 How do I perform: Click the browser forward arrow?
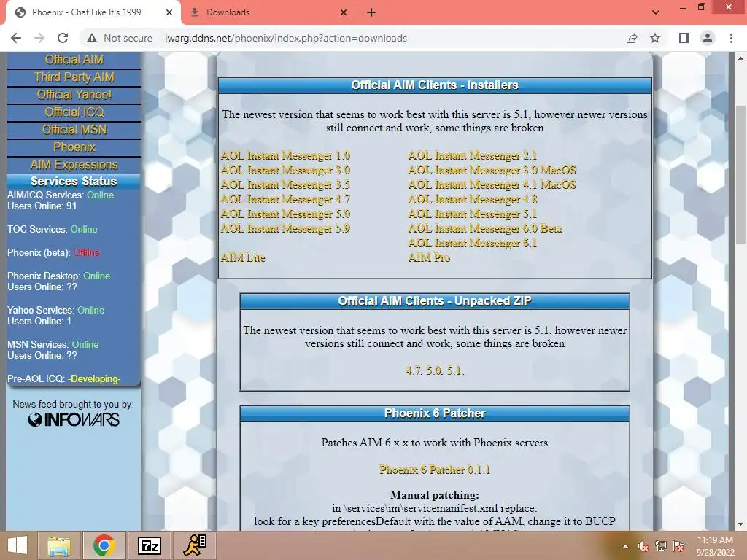(x=39, y=38)
